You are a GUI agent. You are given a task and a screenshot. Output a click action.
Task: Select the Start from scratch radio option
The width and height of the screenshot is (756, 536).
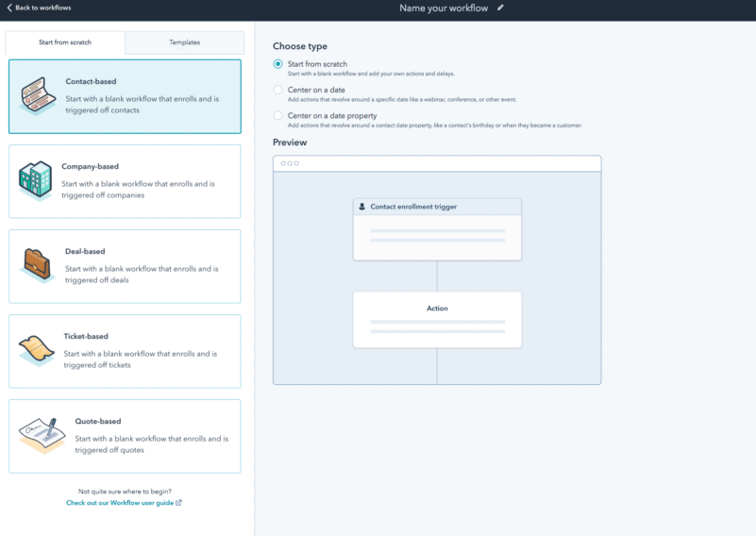click(x=277, y=64)
